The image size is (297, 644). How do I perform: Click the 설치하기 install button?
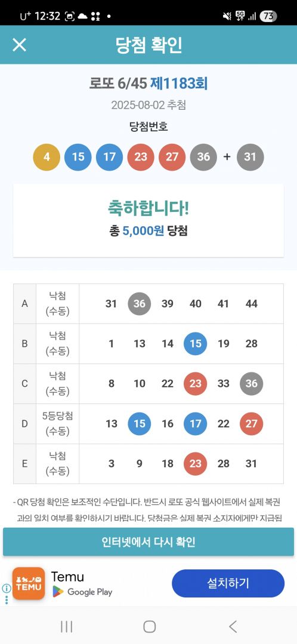[x=228, y=583]
